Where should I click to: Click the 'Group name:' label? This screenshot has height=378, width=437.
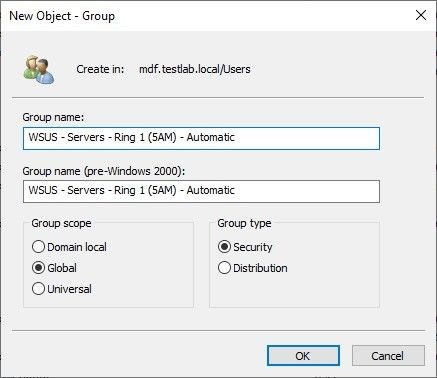[x=53, y=117]
